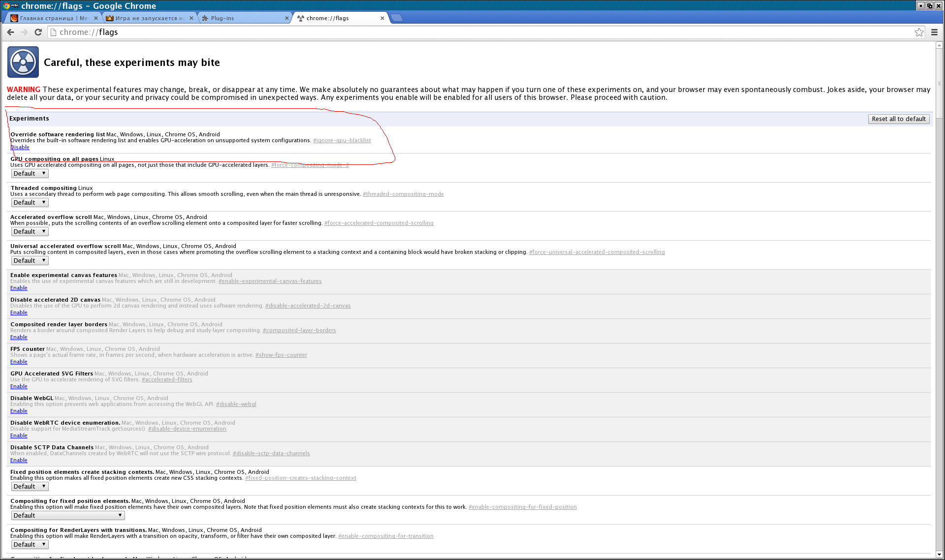
Task: Open Universal accelerated overflow scroll dropdown
Action: tap(30, 261)
